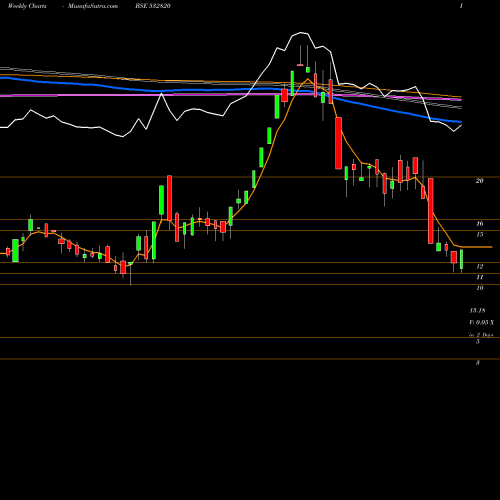Click the price axis label 10

click(479, 288)
